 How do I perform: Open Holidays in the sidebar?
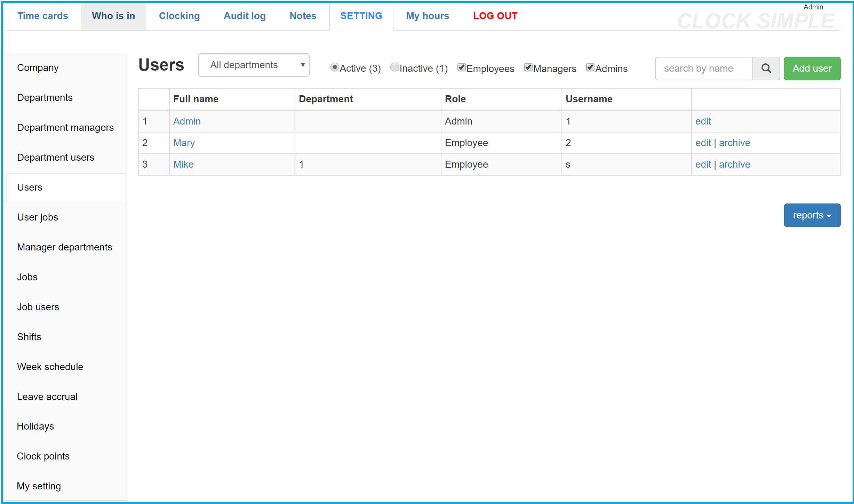click(x=66, y=426)
